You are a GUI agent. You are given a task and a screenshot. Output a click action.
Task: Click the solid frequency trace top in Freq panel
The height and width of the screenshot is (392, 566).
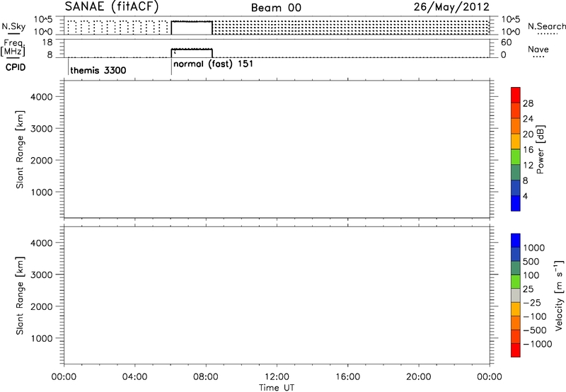(x=192, y=49)
